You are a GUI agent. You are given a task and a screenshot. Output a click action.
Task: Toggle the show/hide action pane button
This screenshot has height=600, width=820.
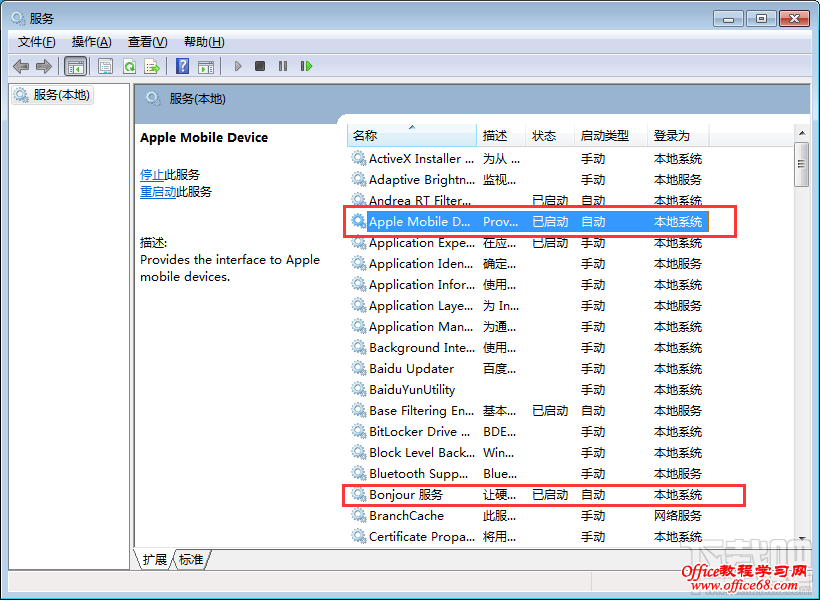click(205, 66)
